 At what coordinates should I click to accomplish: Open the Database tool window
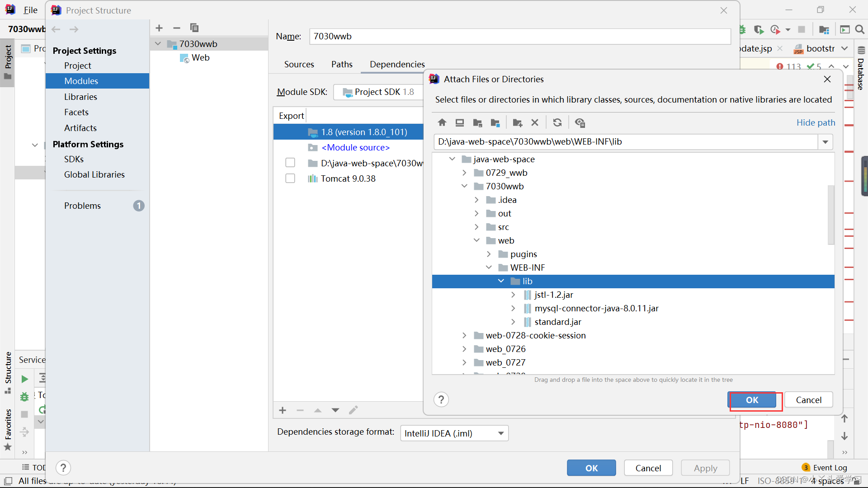[x=861, y=69]
